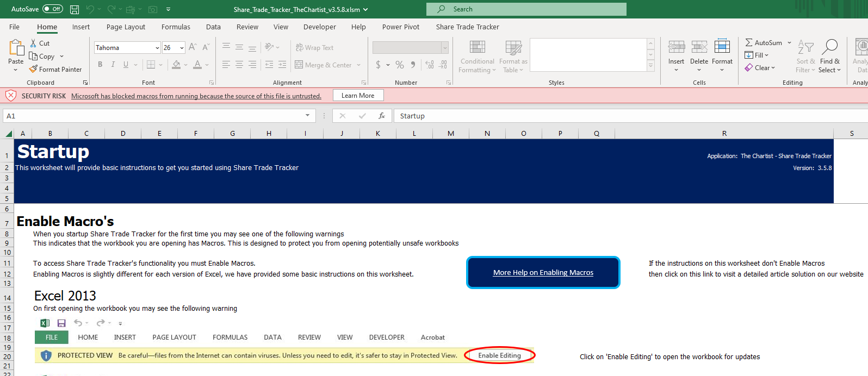Toggle Underline formatting
The width and height of the screenshot is (868, 376).
126,65
